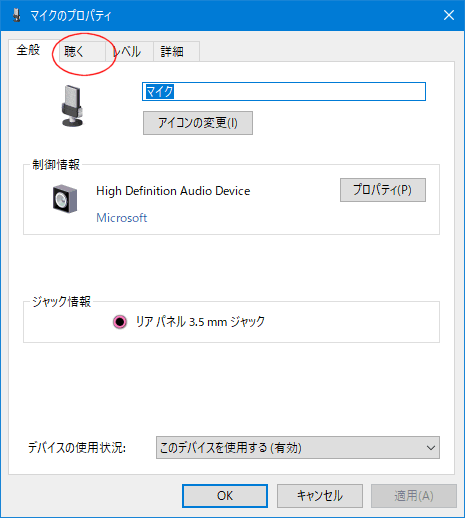This screenshot has width=465, height=518.
Task: Click the High Definition Audio Device speaker icon
Action: click(x=65, y=199)
